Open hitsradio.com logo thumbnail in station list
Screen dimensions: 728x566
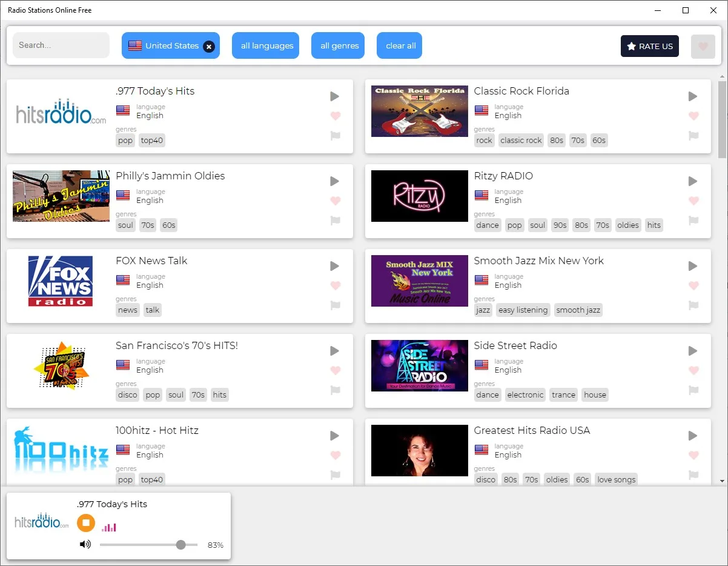pyautogui.click(x=61, y=112)
